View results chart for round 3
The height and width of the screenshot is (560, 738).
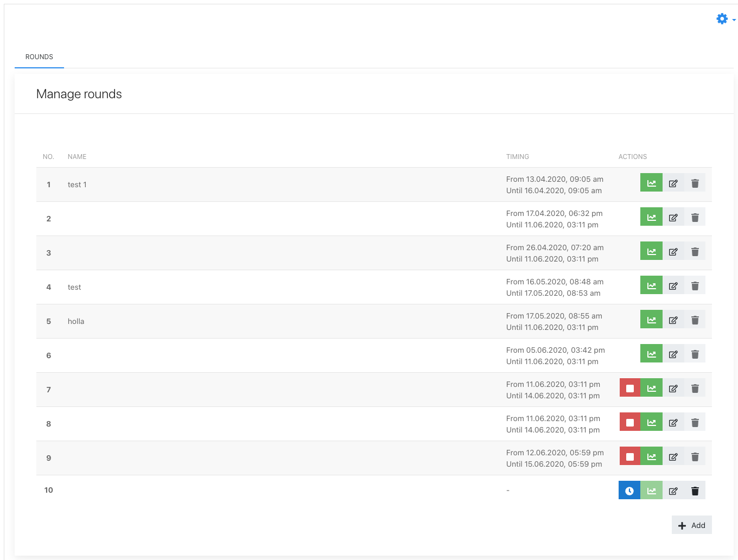coord(651,251)
